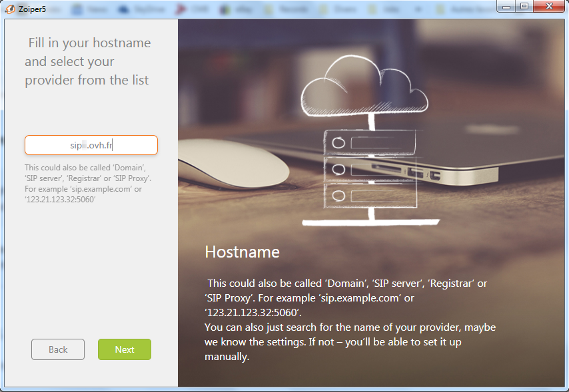
Task: Minimize the Zoiper5 window
Action: (507, 7)
